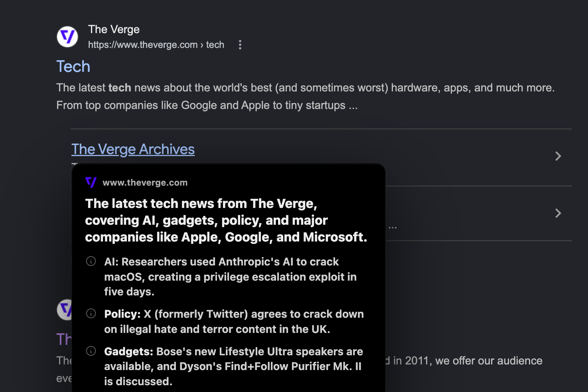Screen dimensions: 588x392
Task: Open the Tech result title link
Action: click(x=73, y=67)
